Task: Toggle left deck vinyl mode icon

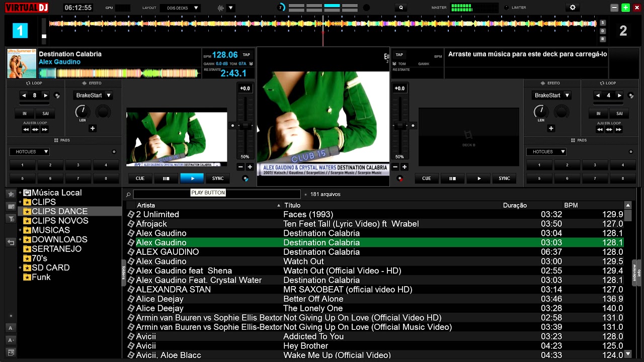Action: [246, 178]
